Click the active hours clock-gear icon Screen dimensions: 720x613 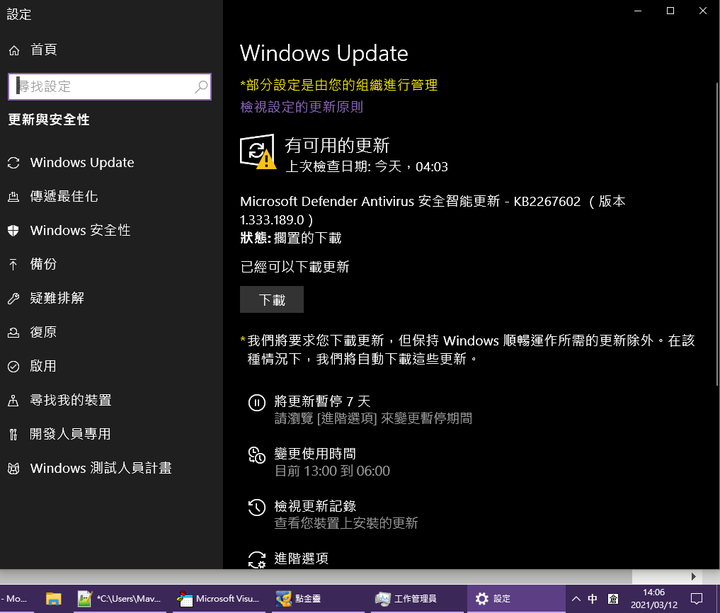257,455
